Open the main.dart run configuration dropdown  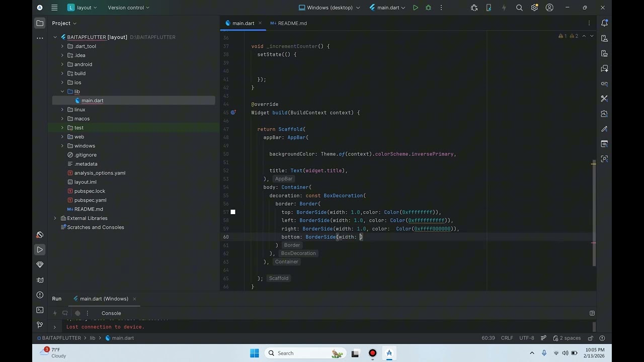tap(387, 8)
